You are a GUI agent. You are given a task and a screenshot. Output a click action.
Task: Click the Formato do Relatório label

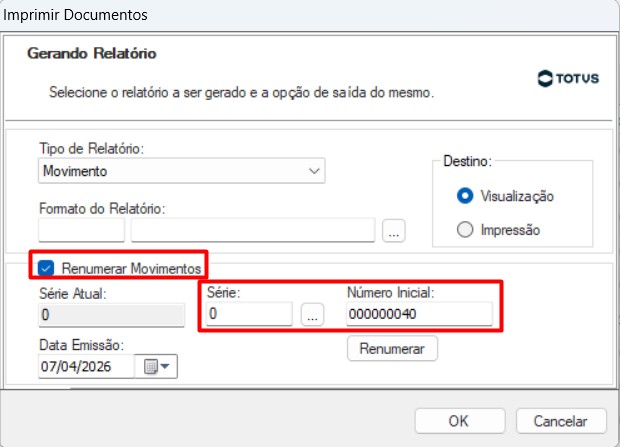tap(102, 208)
